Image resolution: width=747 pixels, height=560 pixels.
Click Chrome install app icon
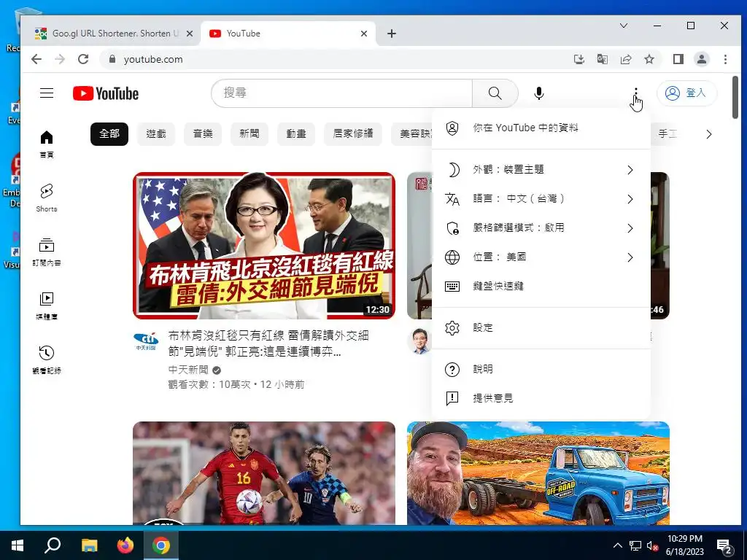click(x=578, y=59)
